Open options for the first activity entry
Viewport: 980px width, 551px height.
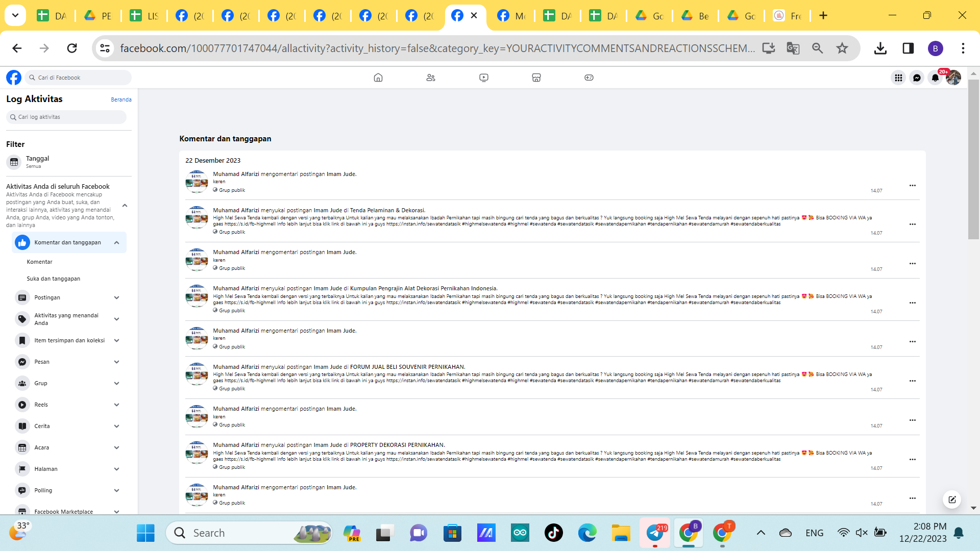pos(912,186)
